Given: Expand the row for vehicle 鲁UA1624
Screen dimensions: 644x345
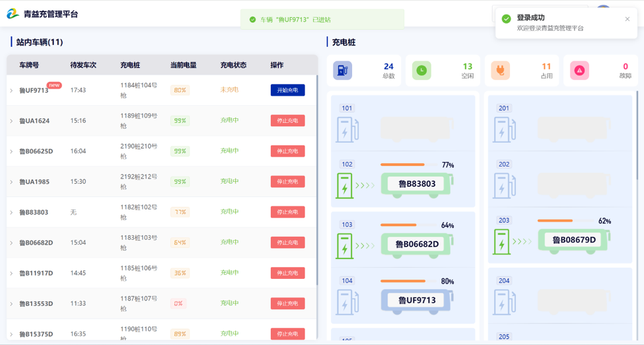Looking at the screenshot, I should pos(11,121).
